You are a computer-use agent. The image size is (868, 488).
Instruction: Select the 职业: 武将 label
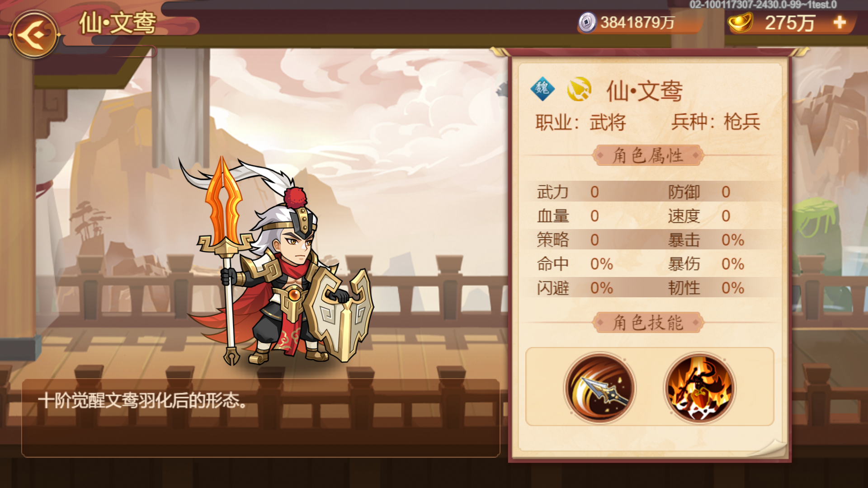coord(580,122)
